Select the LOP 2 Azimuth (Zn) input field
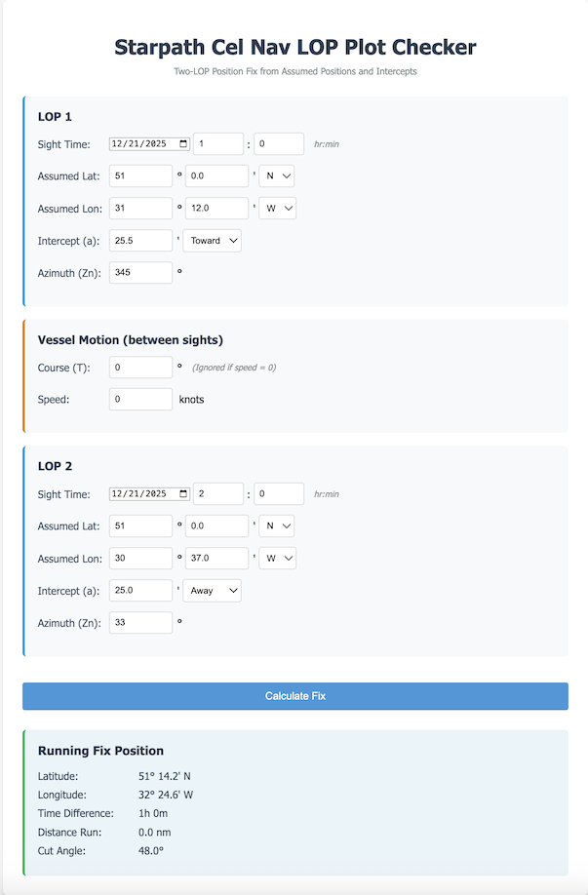 139,622
